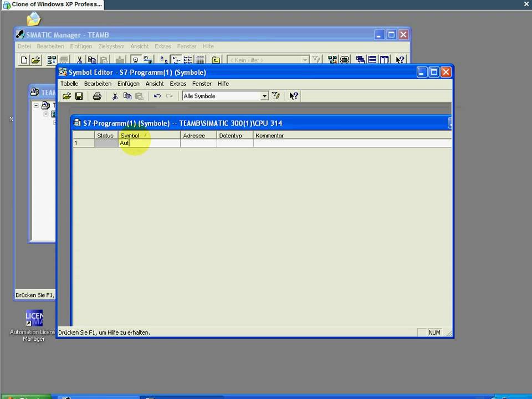Click the Symbol cell containing 'Aut'
Screen dimensions: 532x399
click(x=149, y=143)
